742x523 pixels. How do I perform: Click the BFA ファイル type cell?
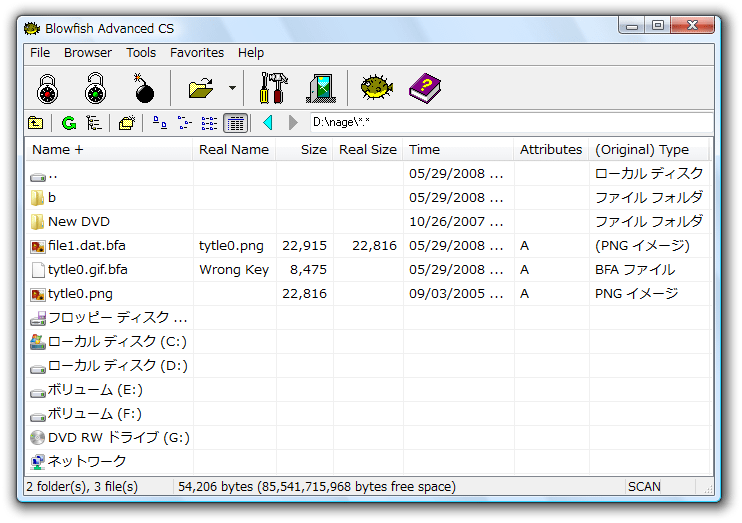coord(635,270)
